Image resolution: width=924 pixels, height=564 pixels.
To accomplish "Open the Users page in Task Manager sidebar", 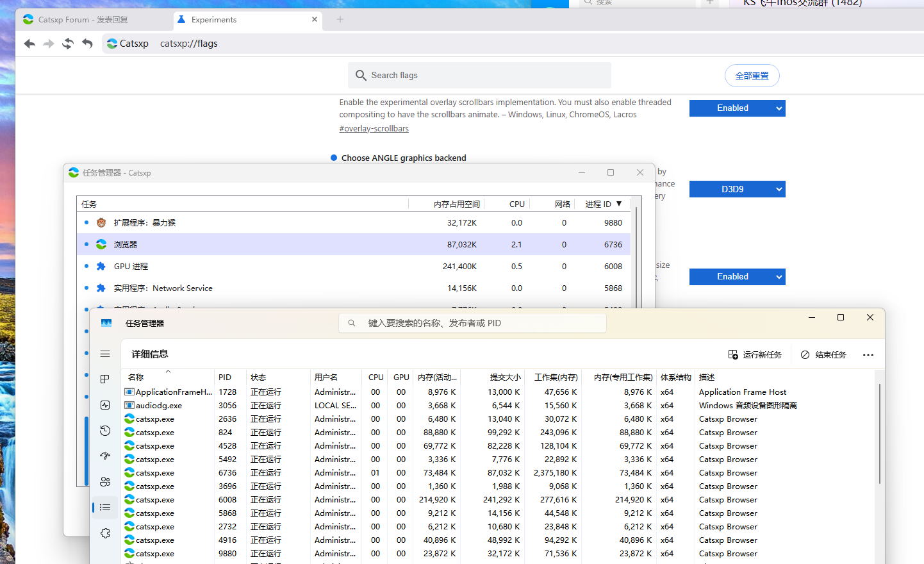I will 105,482.
